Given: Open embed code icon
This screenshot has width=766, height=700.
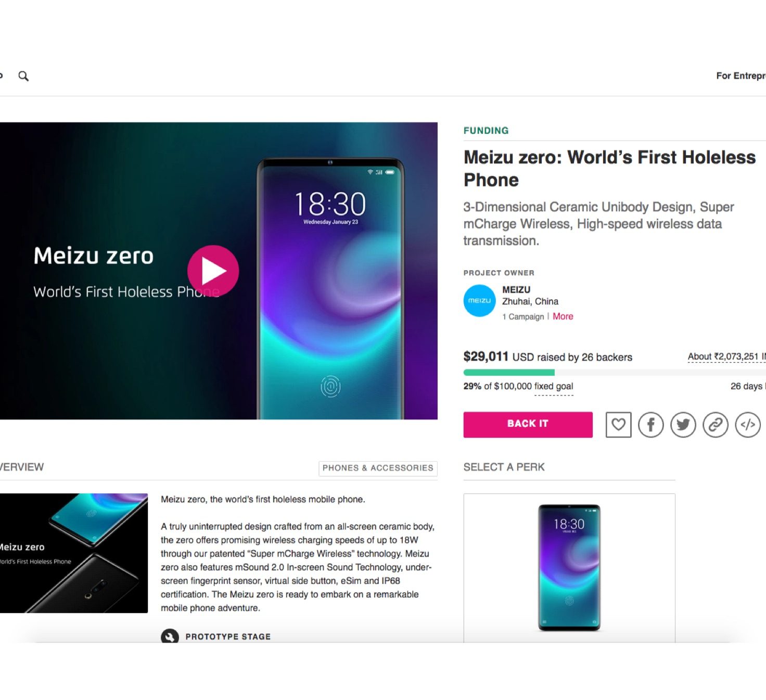Looking at the screenshot, I should (748, 425).
